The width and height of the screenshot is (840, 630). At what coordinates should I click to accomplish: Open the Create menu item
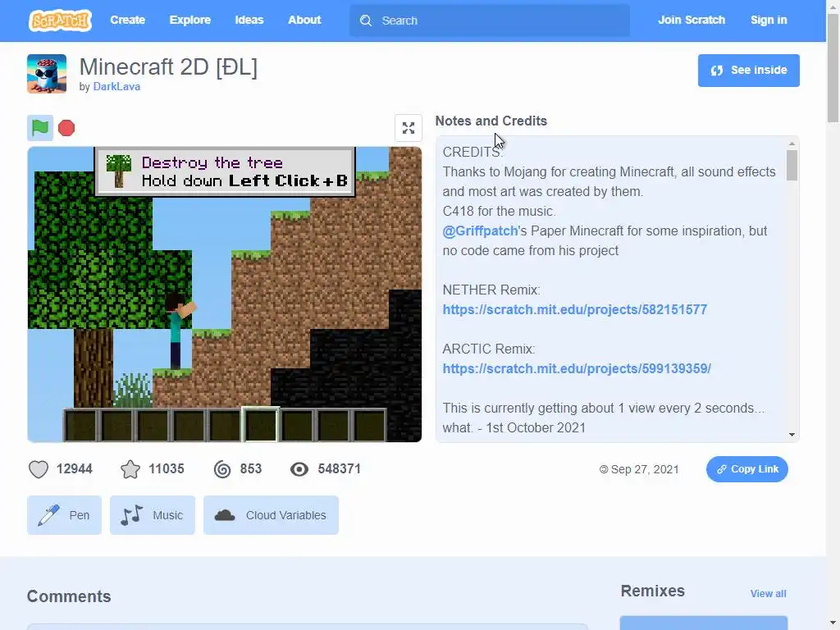[127, 20]
